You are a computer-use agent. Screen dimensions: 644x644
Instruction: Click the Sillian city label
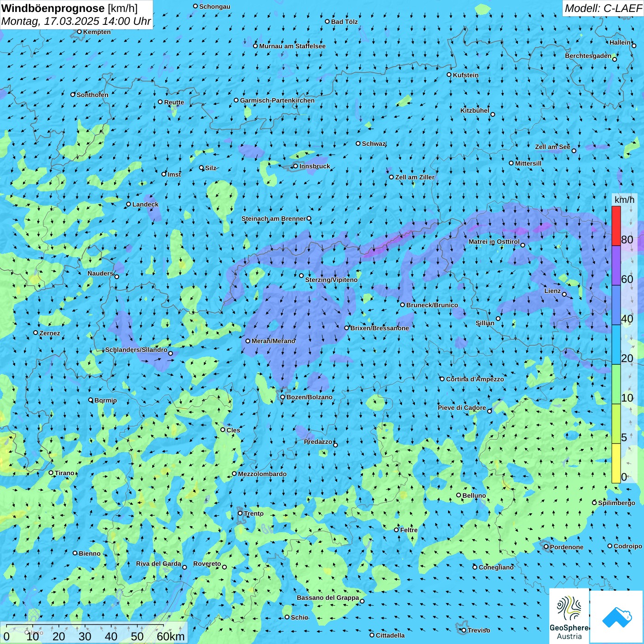click(x=485, y=323)
